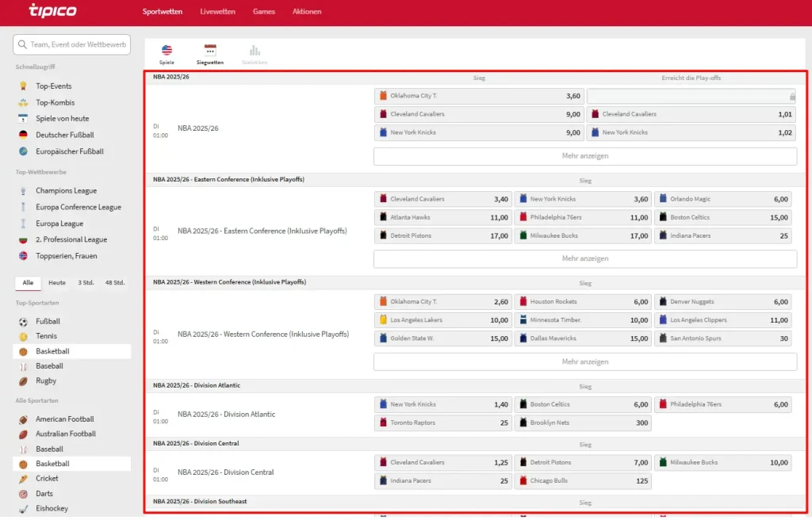
Task: Click the Champions League trophy icon
Action: (23, 190)
